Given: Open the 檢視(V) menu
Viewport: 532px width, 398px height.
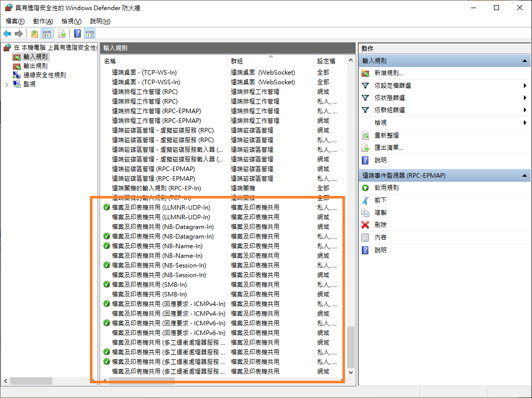Looking at the screenshot, I should click(71, 21).
